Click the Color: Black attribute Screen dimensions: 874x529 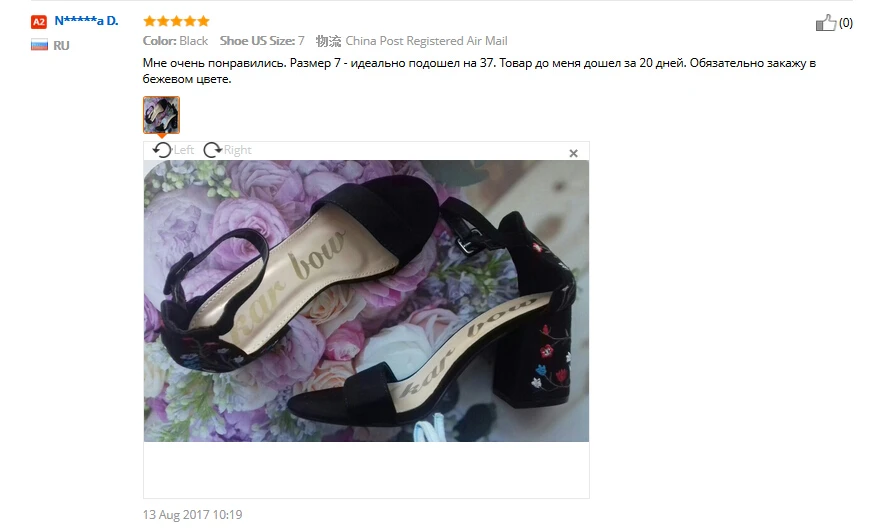175,41
